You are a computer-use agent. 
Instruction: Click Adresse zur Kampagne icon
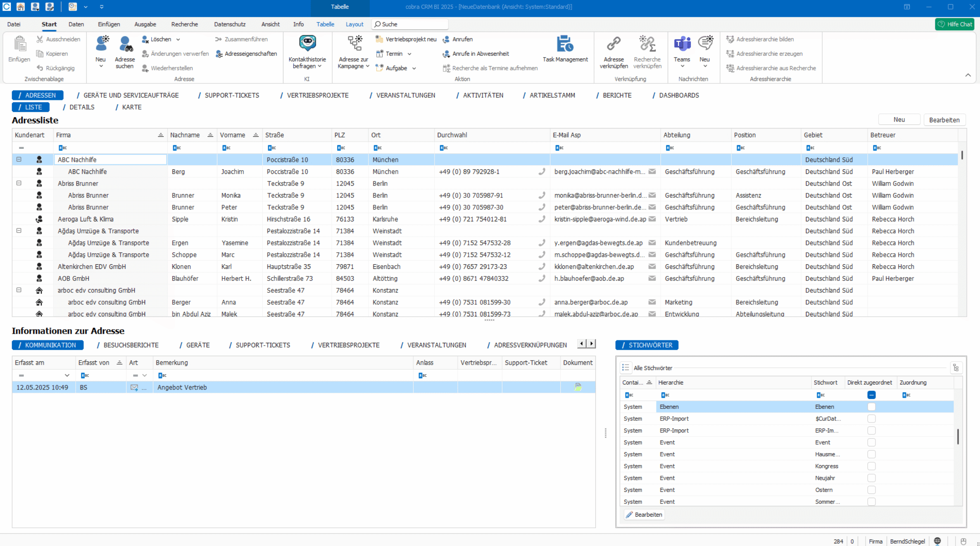[354, 43]
